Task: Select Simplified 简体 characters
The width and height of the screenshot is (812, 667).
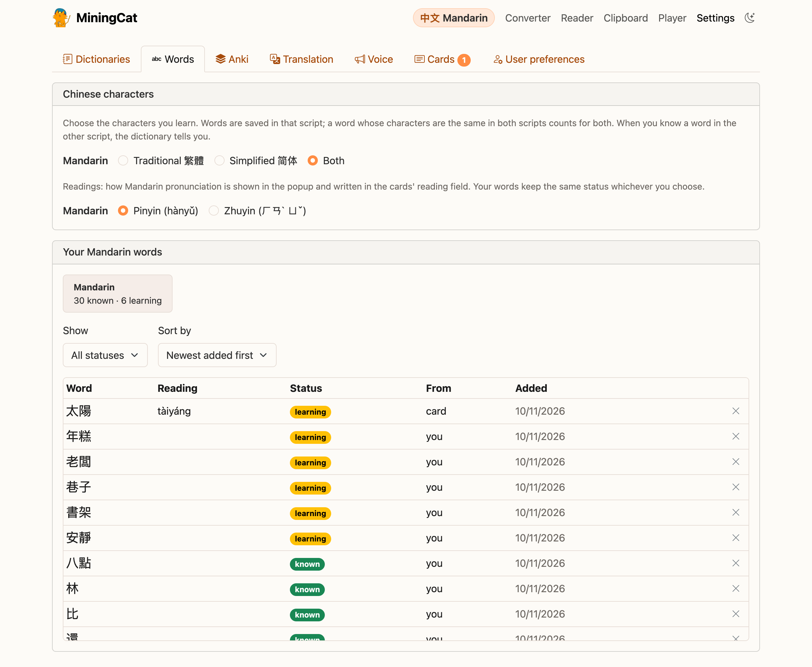Action: pyautogui.click(x=219, y=161)
